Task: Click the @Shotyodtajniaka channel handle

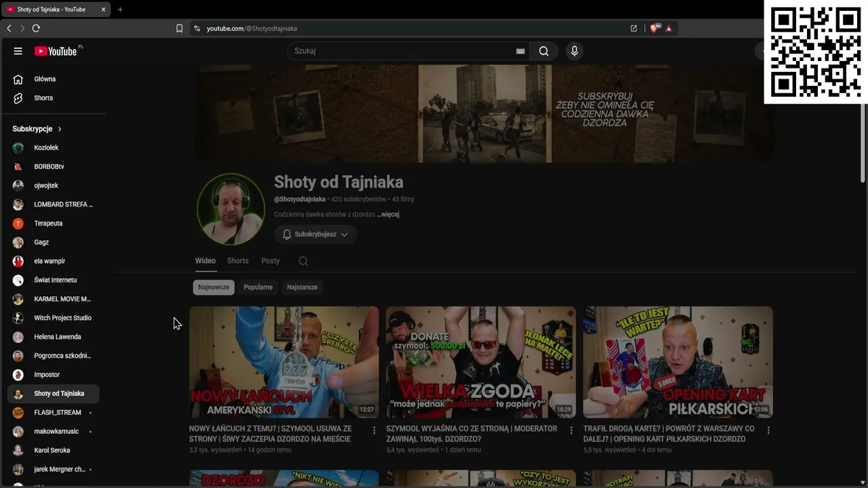Action: (300, 199)
